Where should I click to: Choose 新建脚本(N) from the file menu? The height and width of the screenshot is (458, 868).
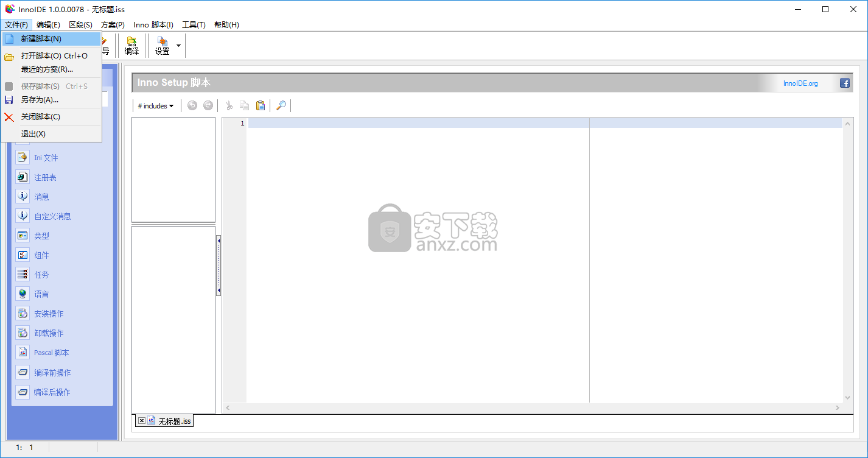click(x=52, y=39)
